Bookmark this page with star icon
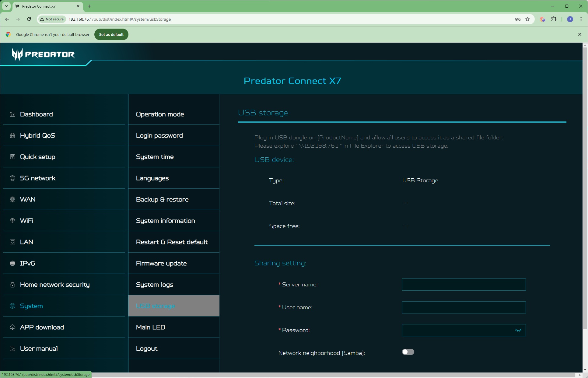 pos(527,19)
